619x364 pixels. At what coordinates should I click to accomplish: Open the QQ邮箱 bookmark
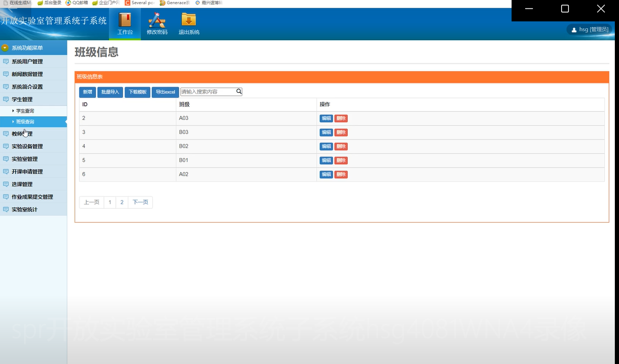tap(77, 3)
